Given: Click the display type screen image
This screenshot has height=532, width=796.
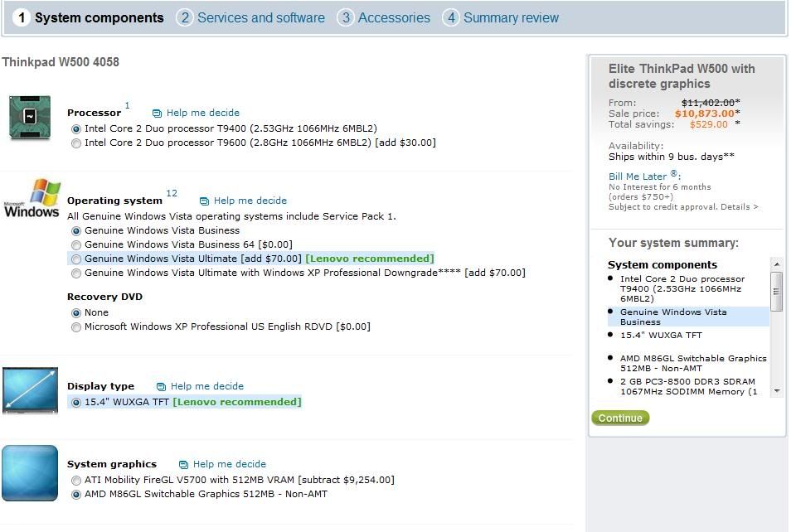Looking at the screenshot, I should tap(30, 390).
